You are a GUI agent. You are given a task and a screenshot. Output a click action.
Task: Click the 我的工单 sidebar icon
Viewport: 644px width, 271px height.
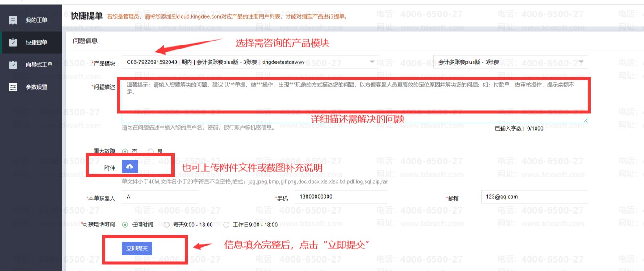pos(13,20)
